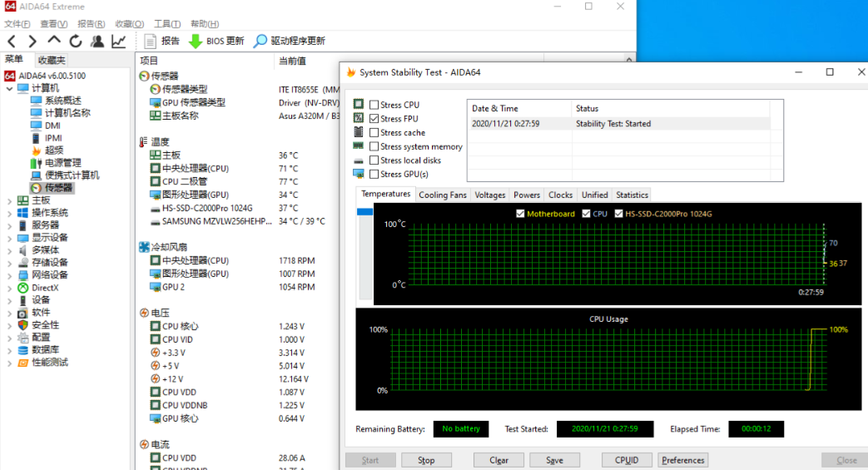Click the Clear button
868x470 pixels.
(x=498, y=460)
